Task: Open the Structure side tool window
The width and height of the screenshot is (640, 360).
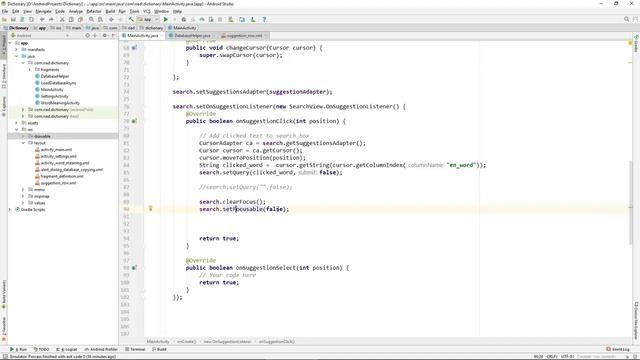Action: tap(4, 76)
